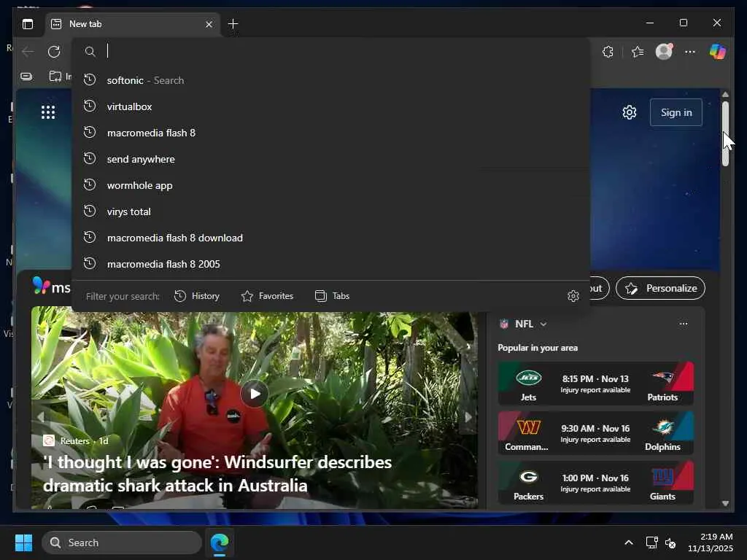Filter search by Tabs
This screenshot has width=747, height=560.
[x=332, y=296]
